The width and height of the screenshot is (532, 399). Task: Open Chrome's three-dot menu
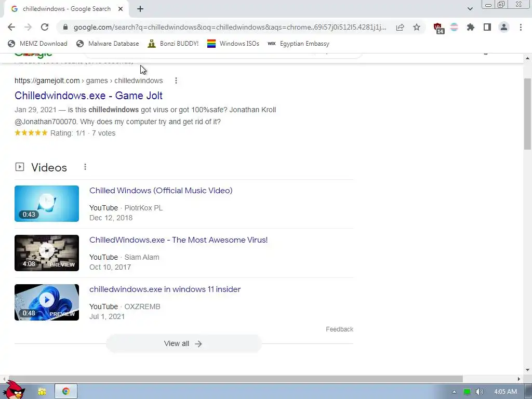(x=521, y=27)
